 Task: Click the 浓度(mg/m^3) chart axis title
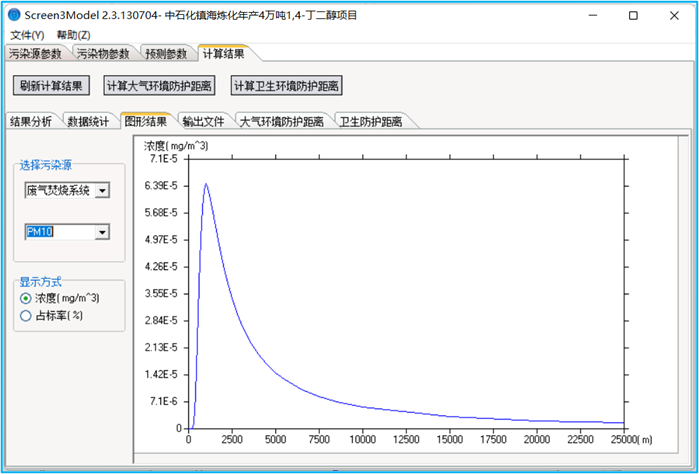tap(176, 145)
